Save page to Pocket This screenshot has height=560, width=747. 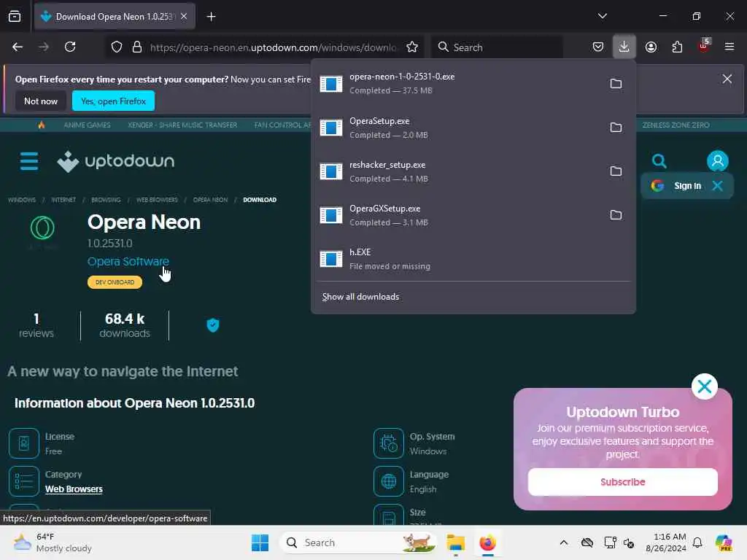click(x=598, y=47)
